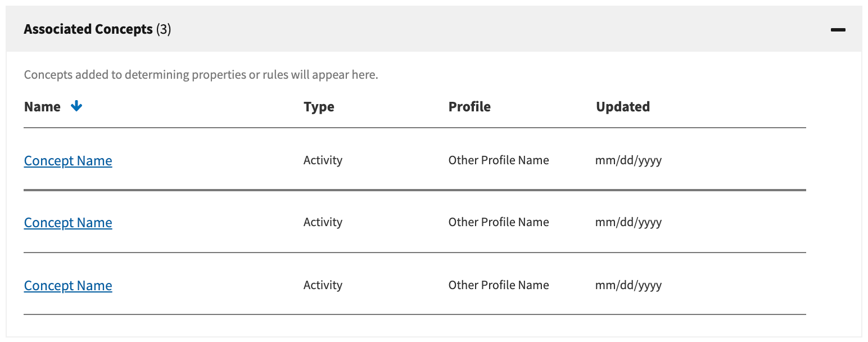Select the Activity cell in the third row

[x=323, y=285]
